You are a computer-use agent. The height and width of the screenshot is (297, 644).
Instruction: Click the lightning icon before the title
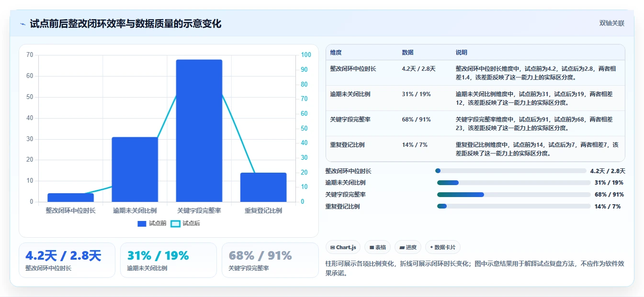click(23, 24)
